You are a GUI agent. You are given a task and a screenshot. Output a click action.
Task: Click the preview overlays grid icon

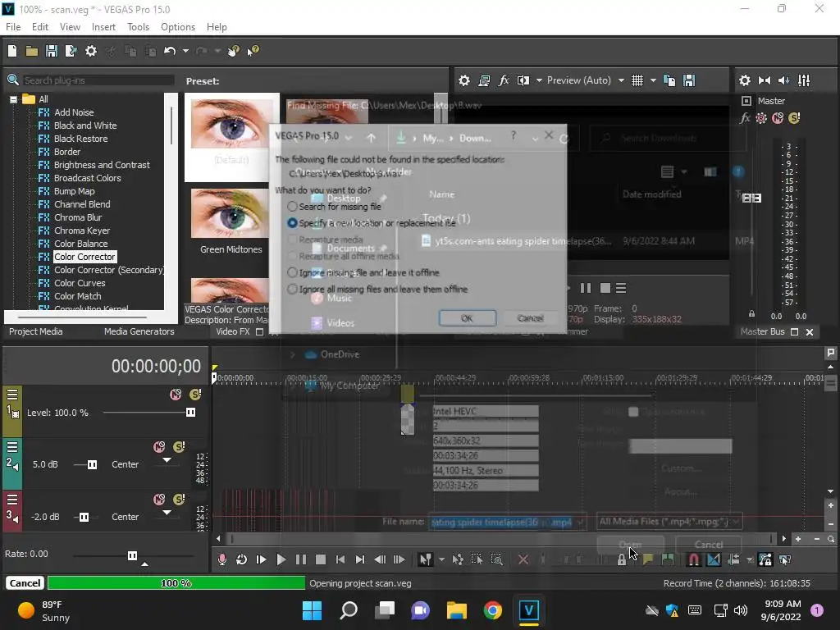(x=637, y=80)
